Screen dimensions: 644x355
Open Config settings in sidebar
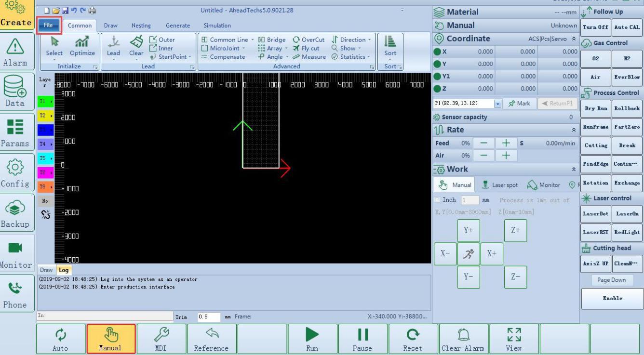pyautogui.click(x=16, y=171)
